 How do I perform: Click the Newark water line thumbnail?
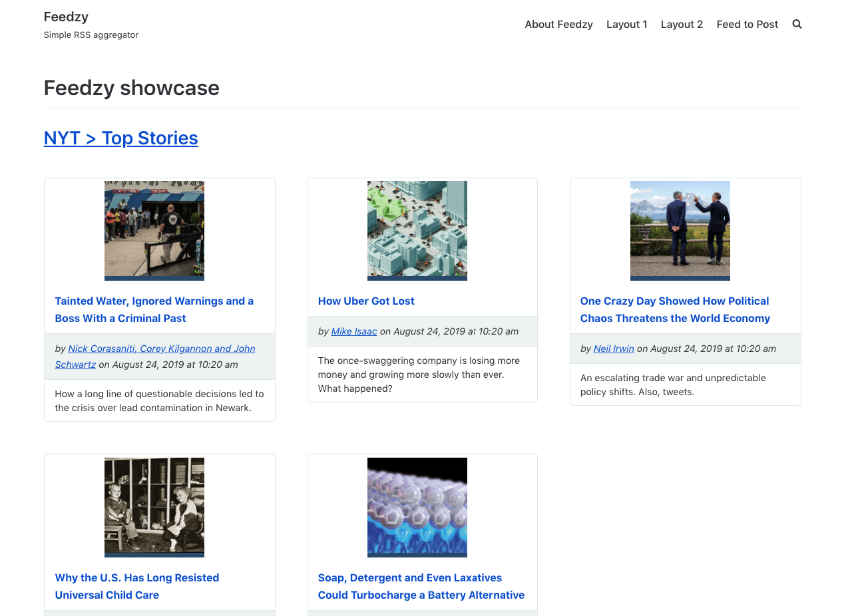click(x=154, y=230)
